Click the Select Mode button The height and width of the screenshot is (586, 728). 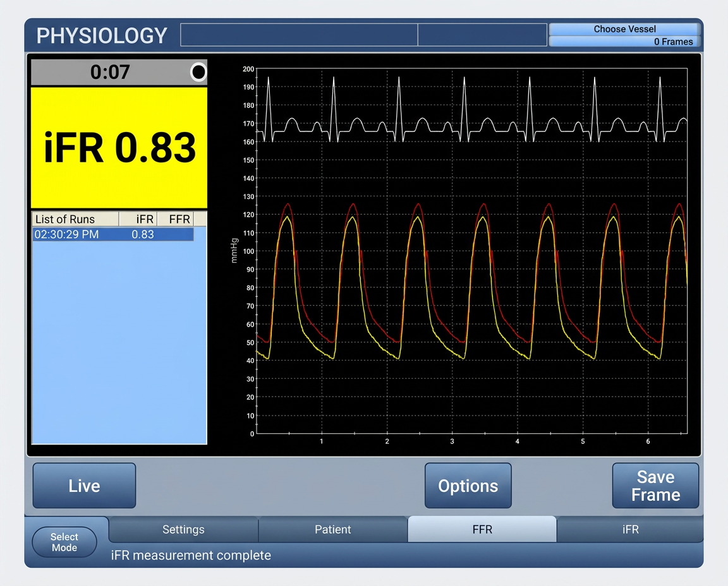point(64,542)
